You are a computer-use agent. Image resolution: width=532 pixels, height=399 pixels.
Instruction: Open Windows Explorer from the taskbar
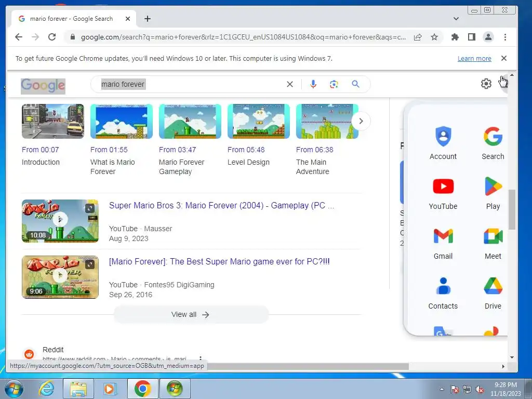point(78,389)
